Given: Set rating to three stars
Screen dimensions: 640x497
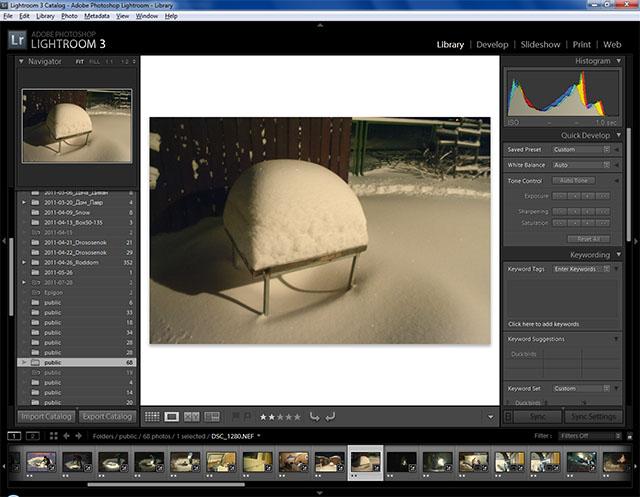Looking at the screenshot, I should pos(280,417).
